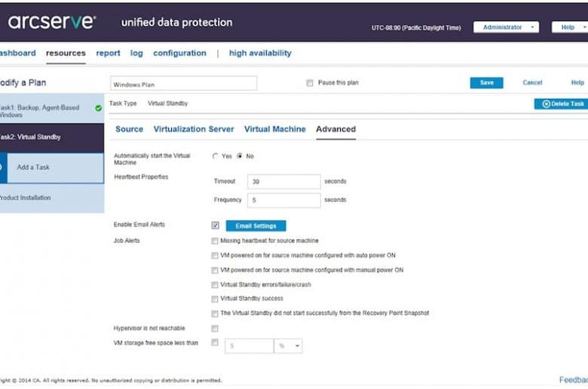
Task: Select the resources tab
Action: pos(66,54)
